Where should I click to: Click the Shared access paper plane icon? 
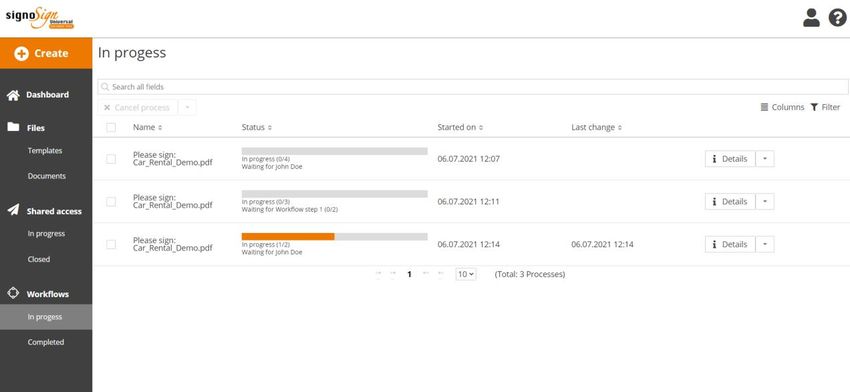pyautogui.click(x=13, y=210)
